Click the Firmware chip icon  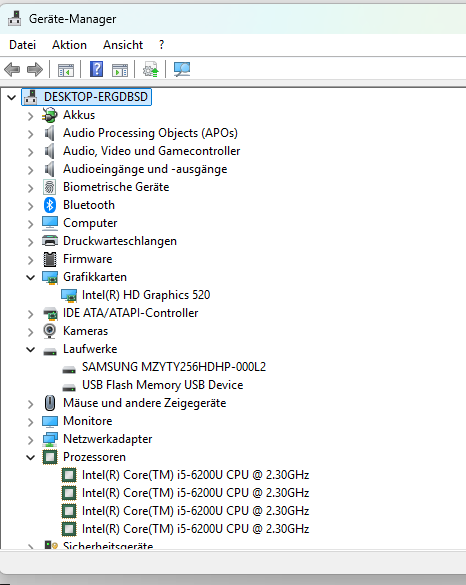[x=50, y=259]
